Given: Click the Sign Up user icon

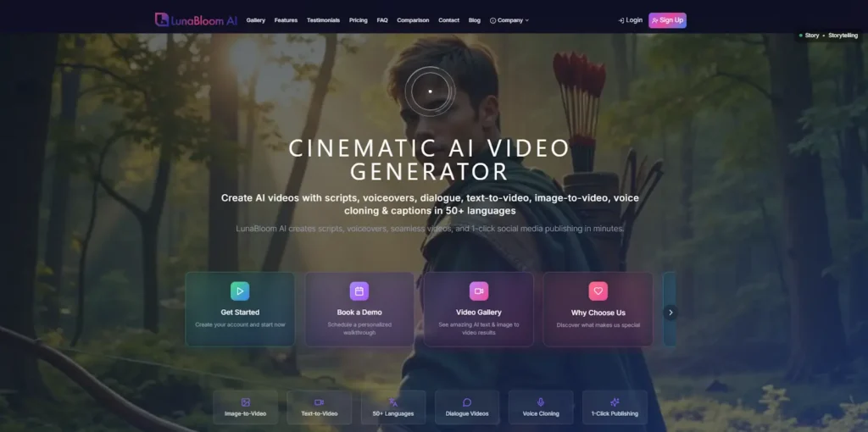Looking at the screenshot, I should pyautogui.click(x=655, y=20).
